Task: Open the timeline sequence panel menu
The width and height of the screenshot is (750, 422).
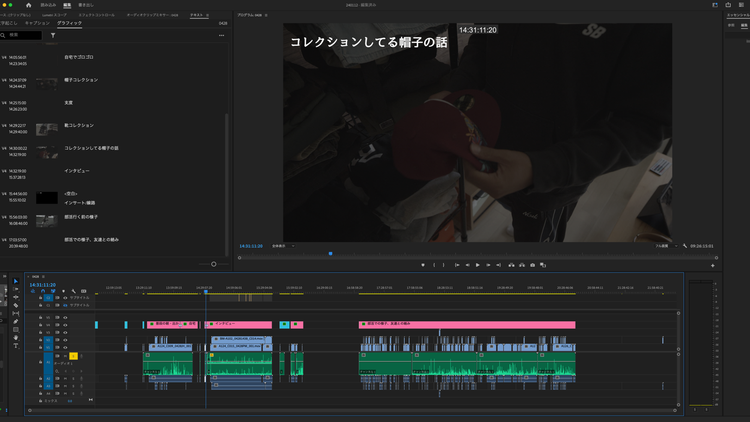Action: point(43,277)
